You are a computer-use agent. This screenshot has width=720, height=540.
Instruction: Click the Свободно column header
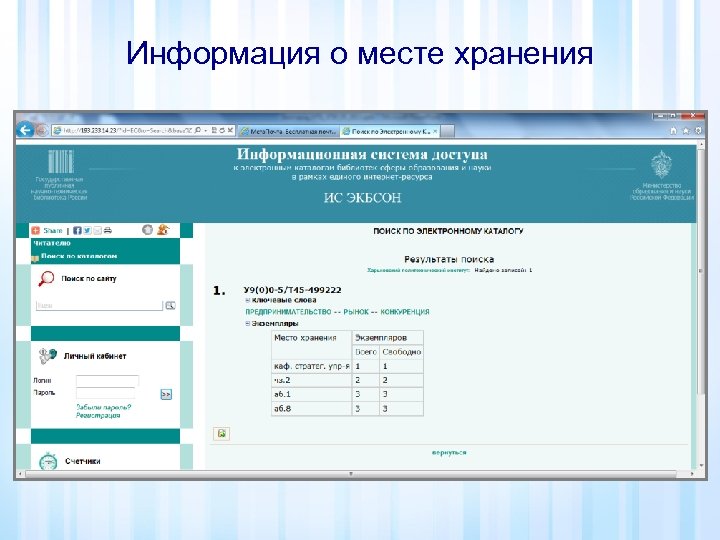pyautogui.click(x=401, y=352)
